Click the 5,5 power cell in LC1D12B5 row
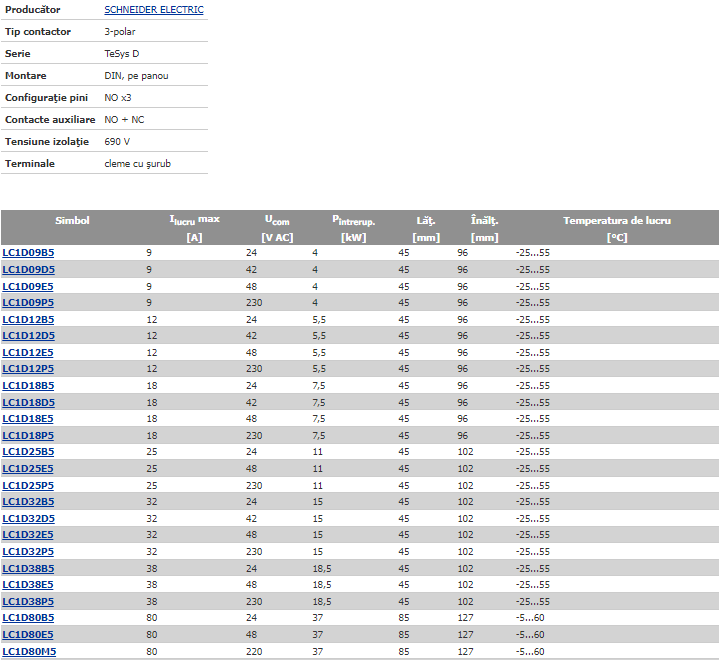Viewport: 719px width, 660px height. pos(319,320)
